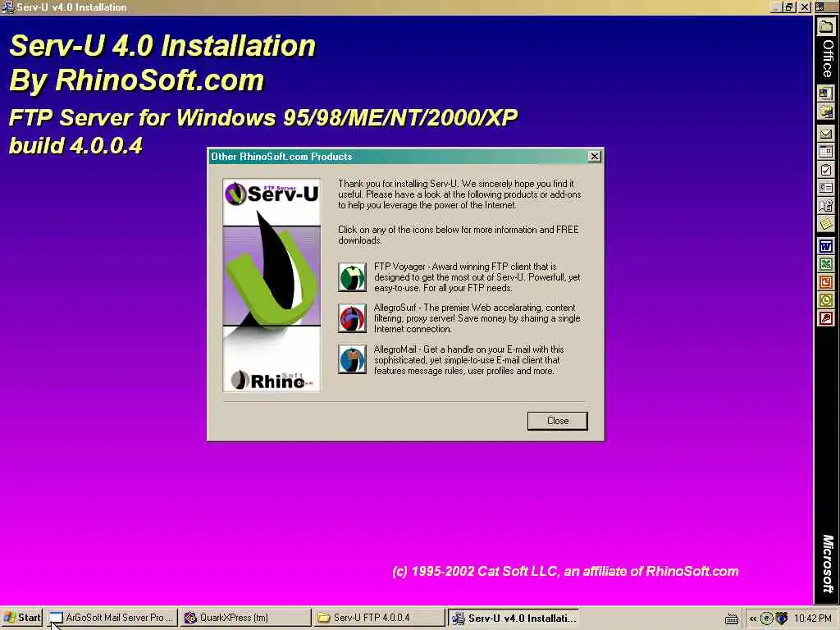Click the 10:42 PM system clock
The image size is (840, 630).
tap(813, 619)
